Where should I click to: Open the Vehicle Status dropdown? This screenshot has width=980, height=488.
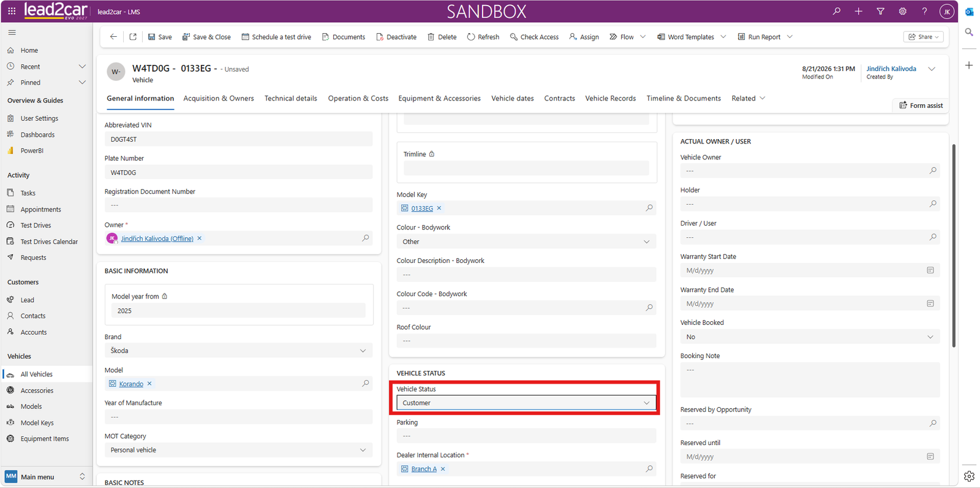526,403
